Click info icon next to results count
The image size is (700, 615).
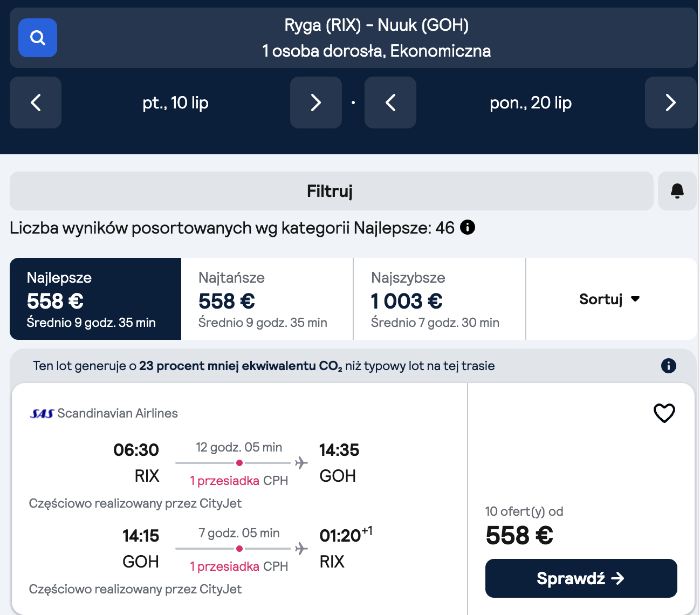(468, 228)
